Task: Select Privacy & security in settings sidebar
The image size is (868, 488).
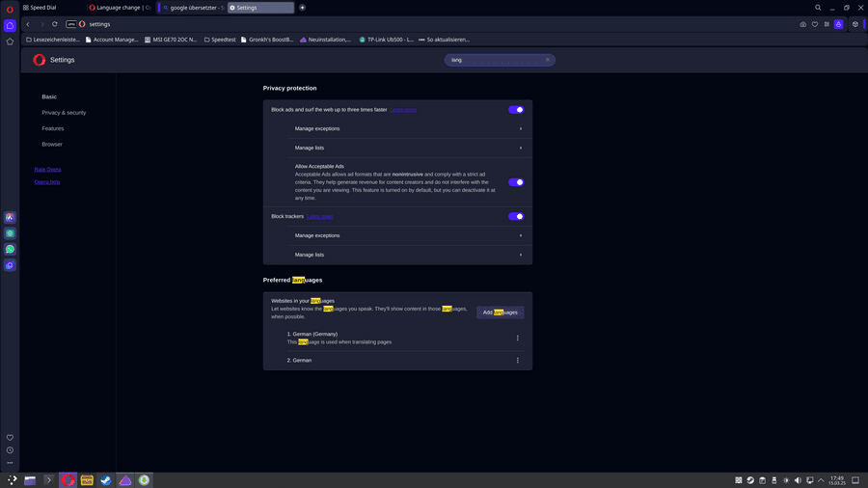Action: (64, 113)
